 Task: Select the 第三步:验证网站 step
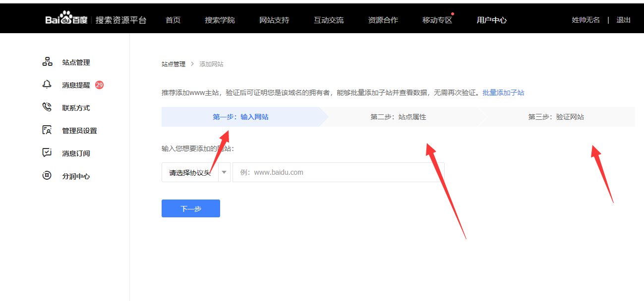pos(556,117)
